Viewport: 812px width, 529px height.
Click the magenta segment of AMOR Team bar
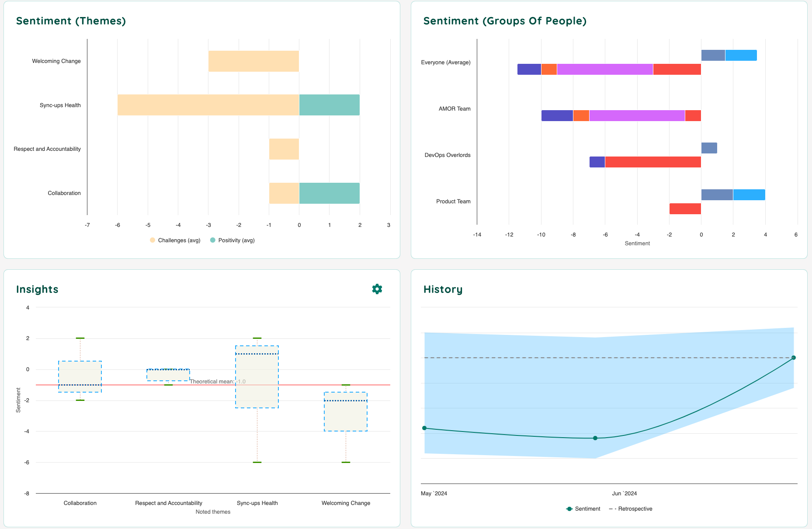tap(637, 115)
